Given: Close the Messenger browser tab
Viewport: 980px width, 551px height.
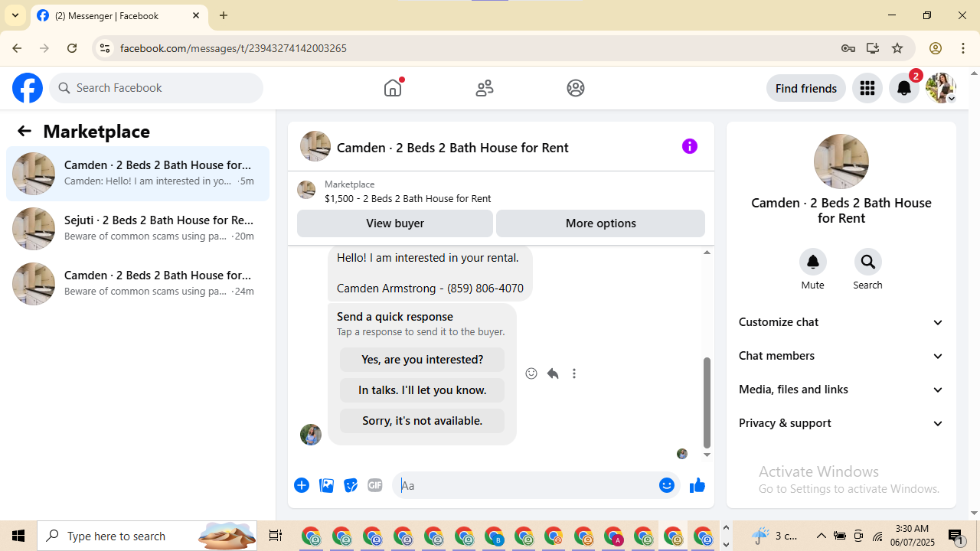Looking at the screenshot, I should (x=196, y=15).
